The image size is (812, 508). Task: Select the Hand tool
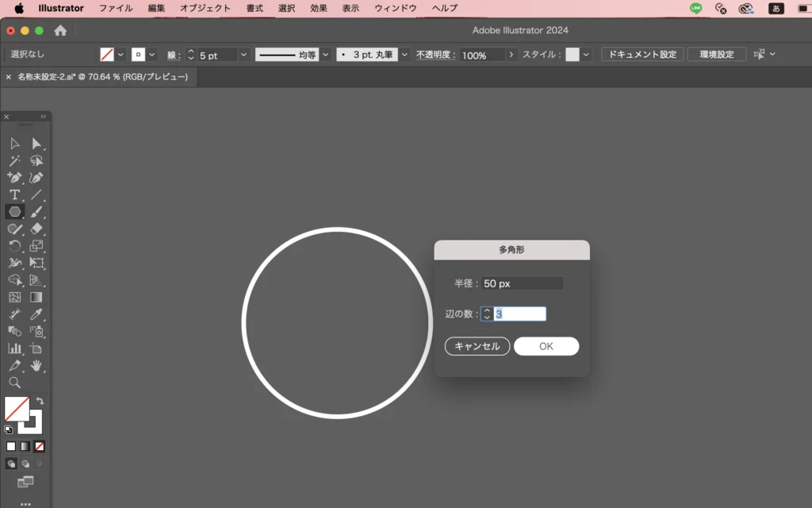point(36,366)
